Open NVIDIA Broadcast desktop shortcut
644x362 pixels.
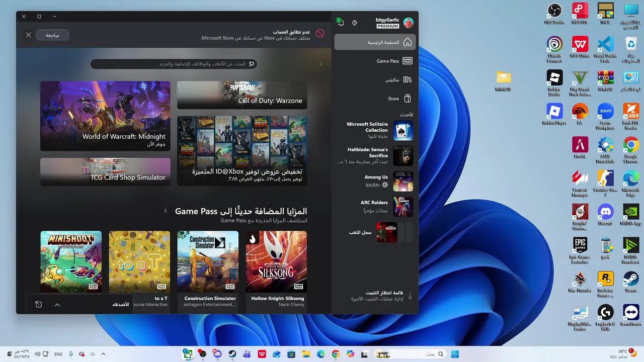pos(631,250)
